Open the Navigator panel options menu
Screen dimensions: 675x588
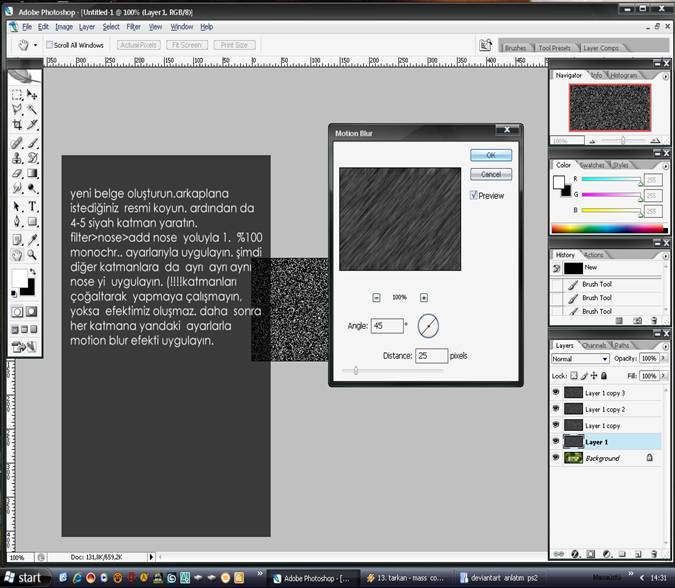click(666, 76)
